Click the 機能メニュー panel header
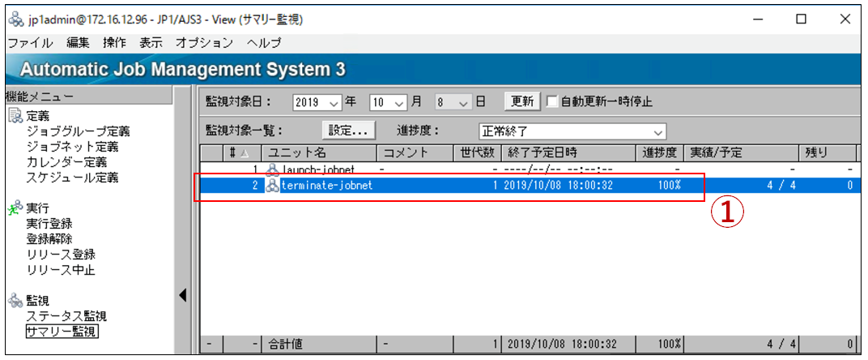 [89, 96]
